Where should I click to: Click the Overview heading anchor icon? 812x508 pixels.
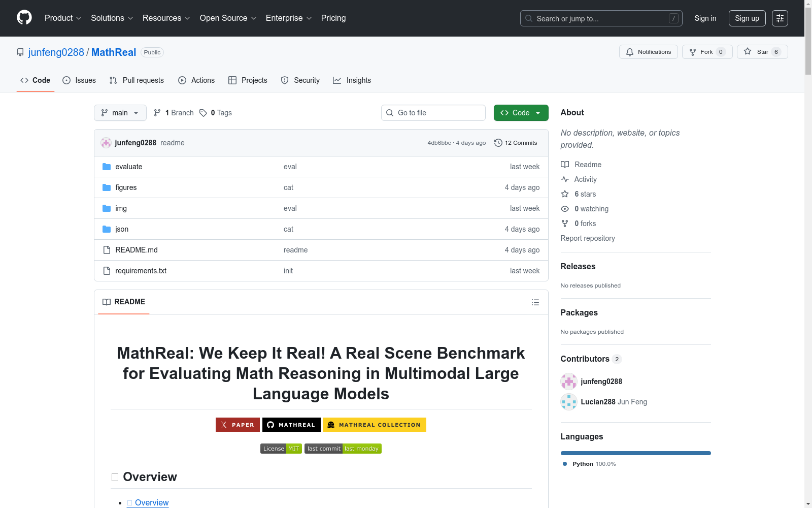pyautogui.click(x=115, y=477)
